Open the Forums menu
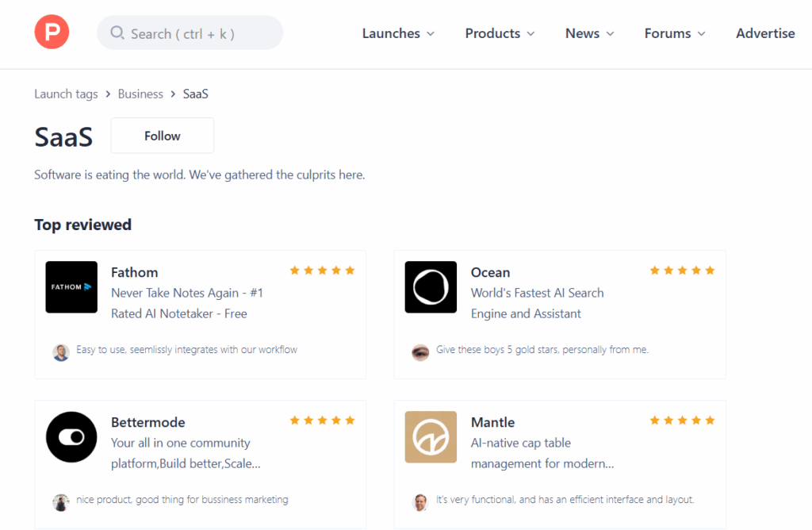 coord(675,33)
